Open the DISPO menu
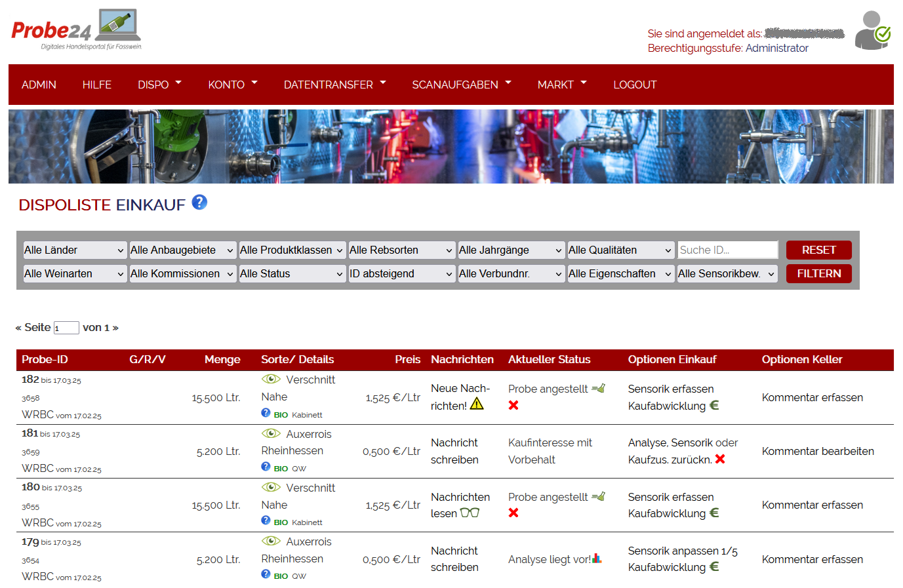 pos(159,85)
